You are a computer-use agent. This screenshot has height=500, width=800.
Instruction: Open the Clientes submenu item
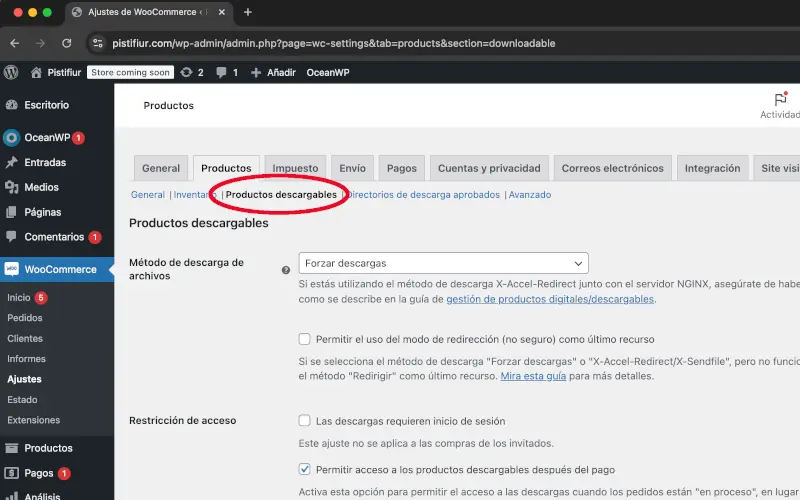coord(24,338)
